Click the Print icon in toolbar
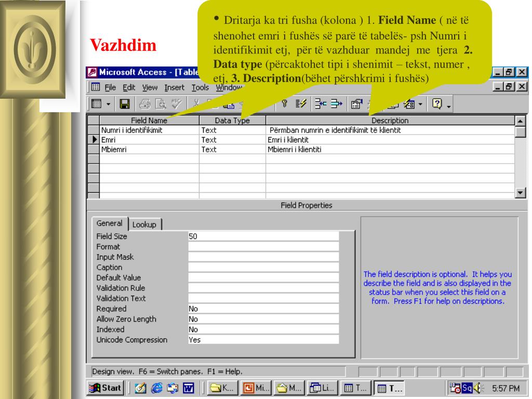The height and width of the screenshot is (399, 532). pos(145,104)
